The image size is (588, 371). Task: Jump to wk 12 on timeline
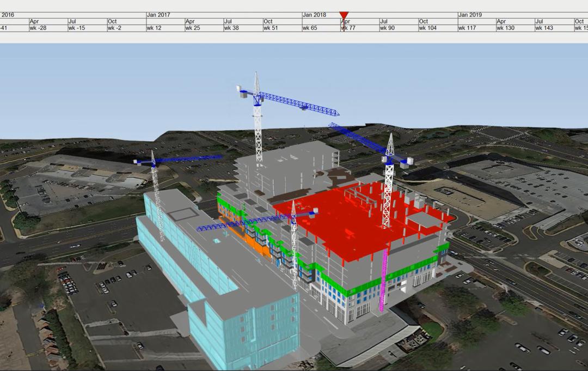154,28
